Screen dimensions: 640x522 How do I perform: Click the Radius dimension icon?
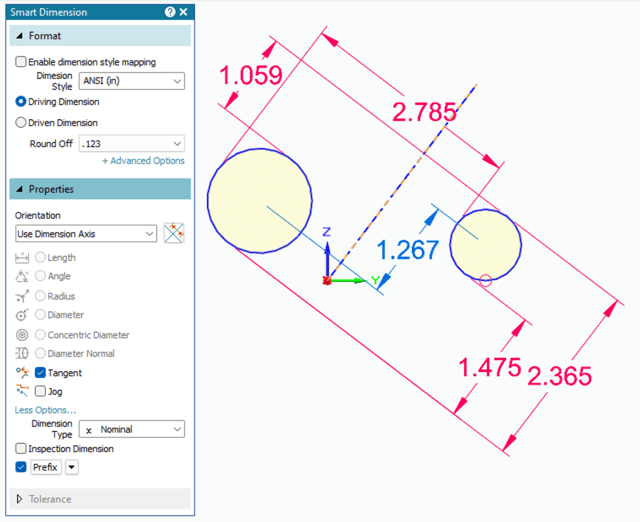tap(22, 296)
